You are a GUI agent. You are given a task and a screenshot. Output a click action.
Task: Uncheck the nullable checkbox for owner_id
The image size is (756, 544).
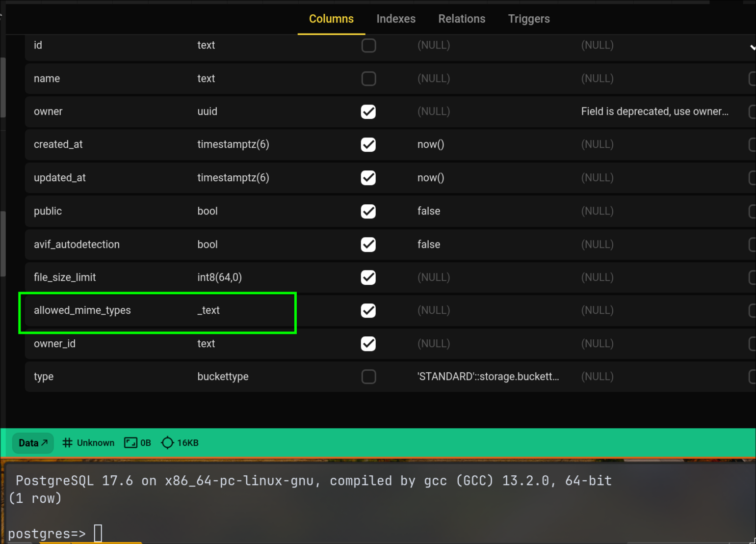[x=368, y=344]
